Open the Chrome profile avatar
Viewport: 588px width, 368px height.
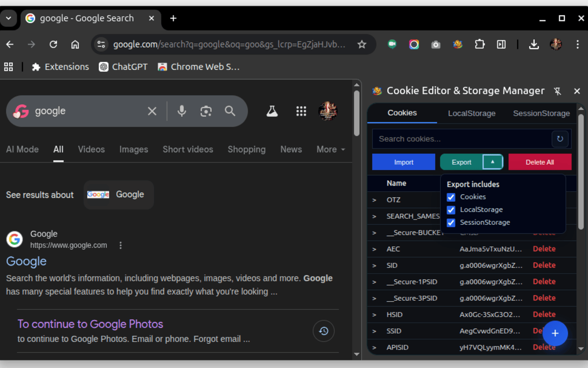[556, 45]
